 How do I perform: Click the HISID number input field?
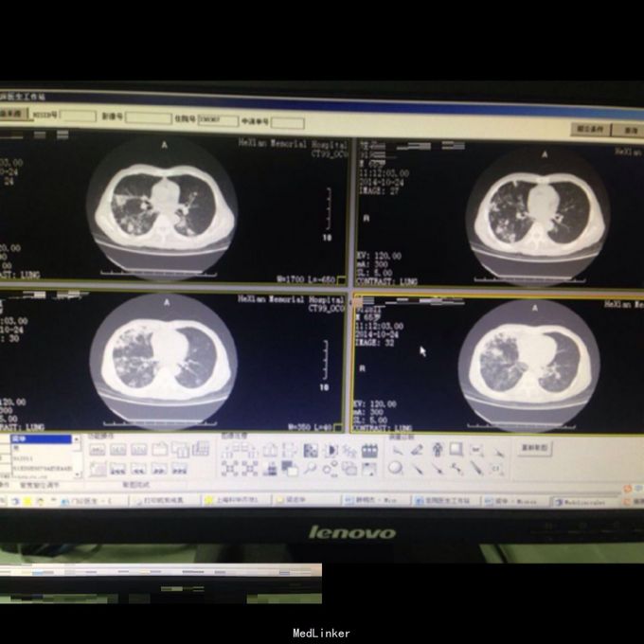tap(79, 116)
